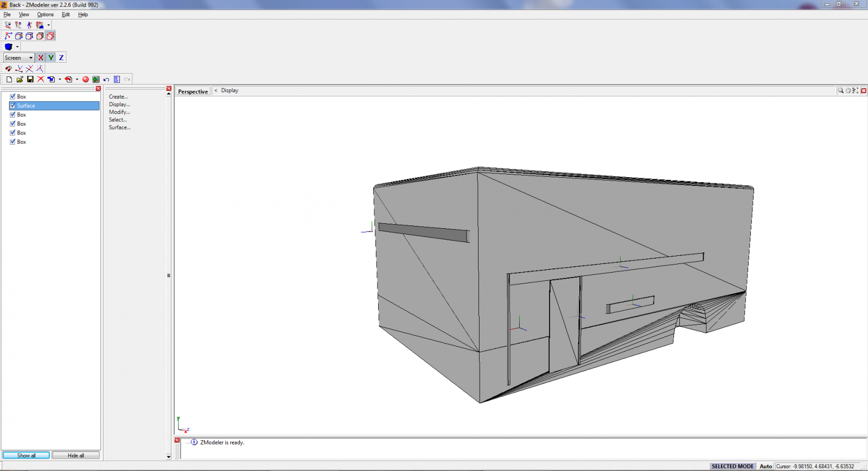The height and width of the screenshot is (471, 868).
Task: Click the save floppy disk icon
Action: (x=30, y=79)
